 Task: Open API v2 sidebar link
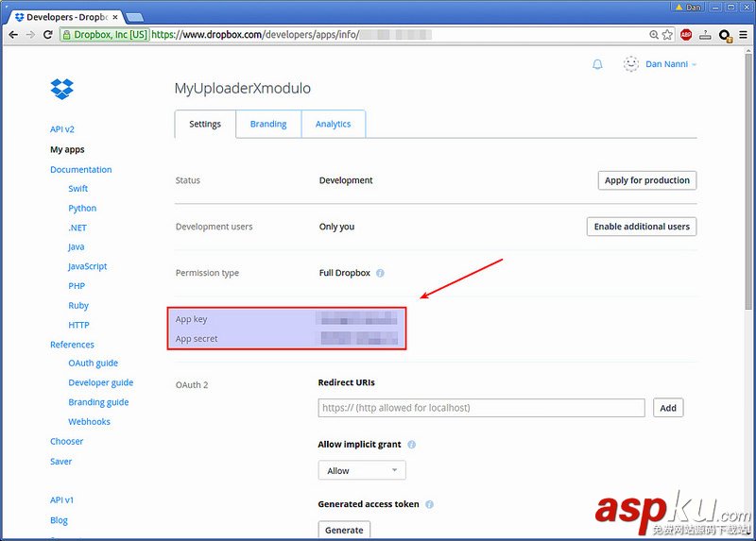[x=62, y=129]
